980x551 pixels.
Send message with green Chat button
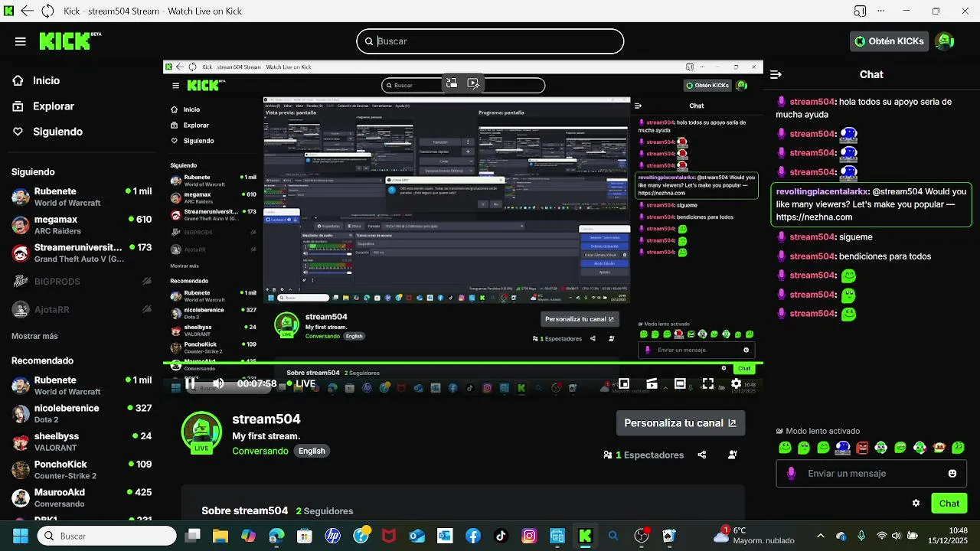coord(949,503)
